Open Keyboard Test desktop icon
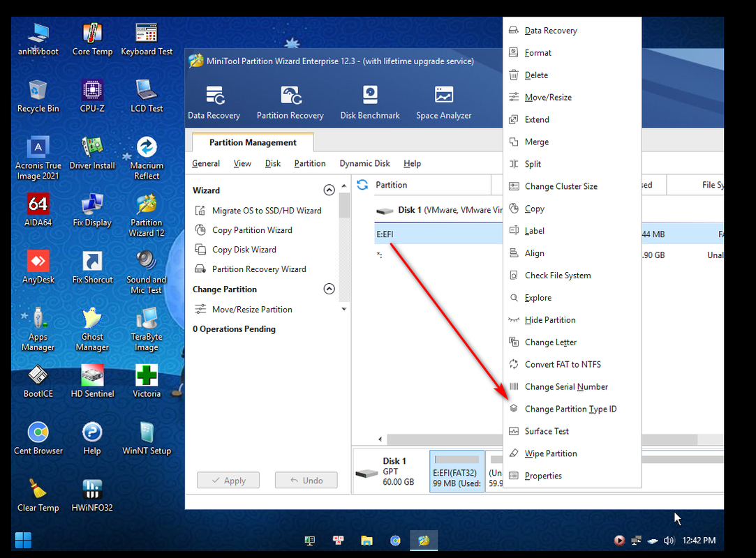 point(147,40)
